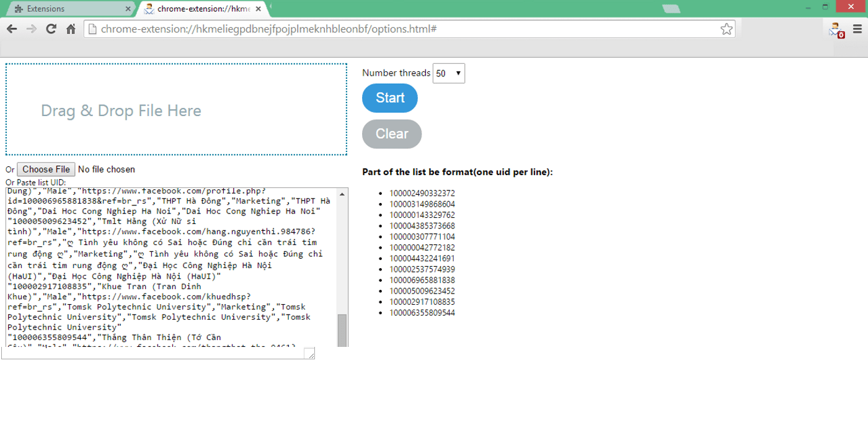The width and height of the screenshot is (868, 422).
Task: Select the chrome-extension options tab
Action: (192, 9)
